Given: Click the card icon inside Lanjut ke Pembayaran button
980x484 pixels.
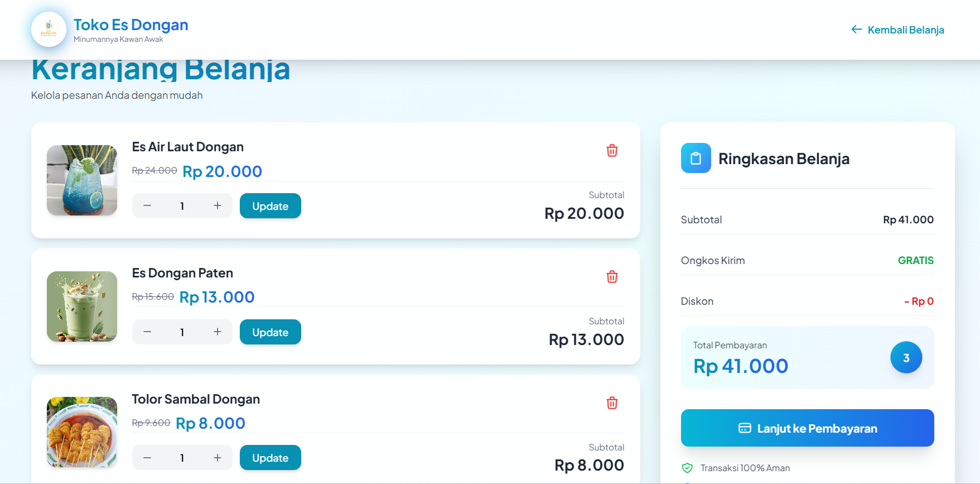Looking at the screenshot, I should 744,428.
